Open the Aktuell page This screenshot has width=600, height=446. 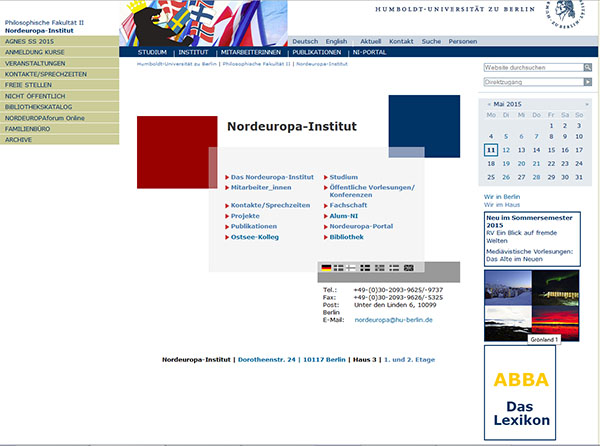click(370, 41)
